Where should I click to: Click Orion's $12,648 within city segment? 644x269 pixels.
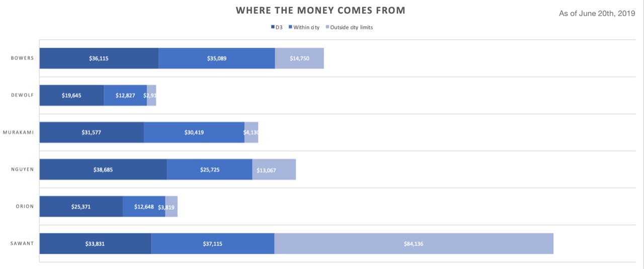tap(144, 207)
